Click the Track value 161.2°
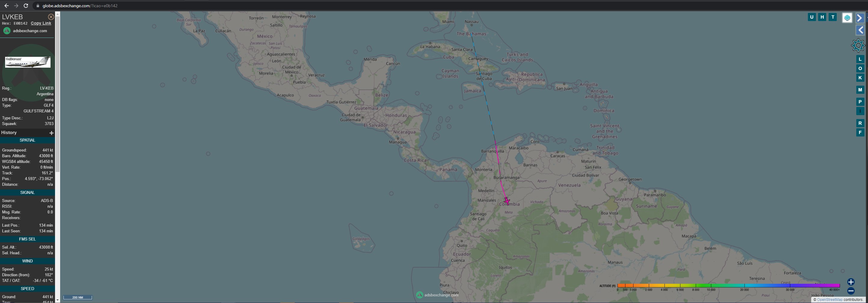The width and height of the screenshot is (868, 303). 47,173
